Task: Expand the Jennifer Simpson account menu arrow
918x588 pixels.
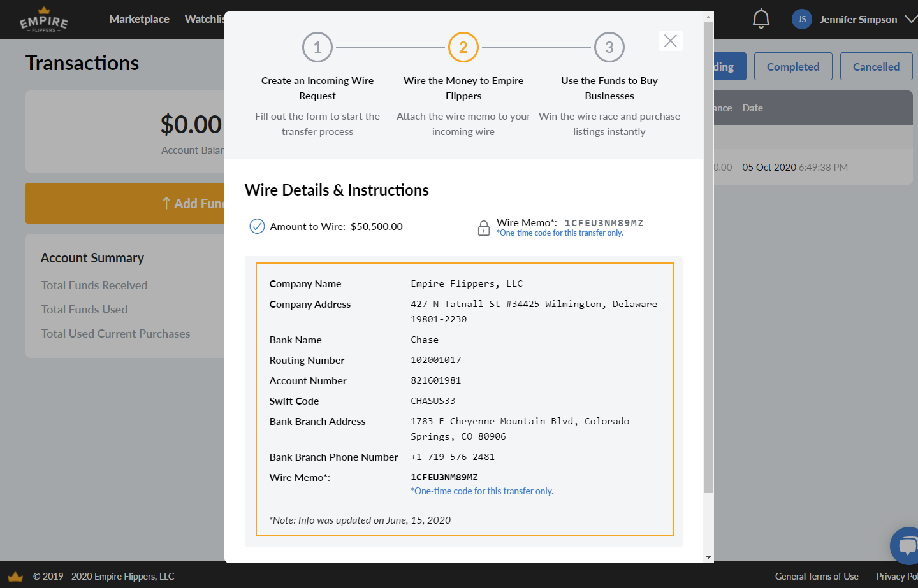Action: (x=911, y=19)
